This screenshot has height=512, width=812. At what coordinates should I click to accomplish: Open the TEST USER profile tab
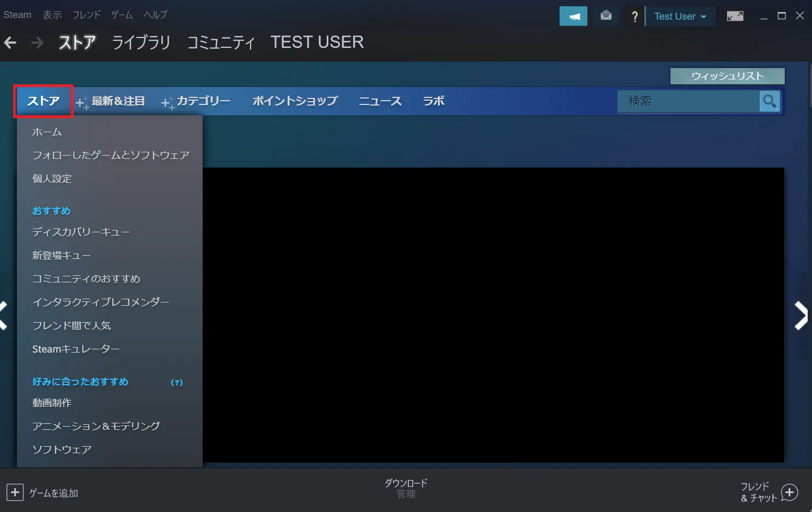pos(317,42)
